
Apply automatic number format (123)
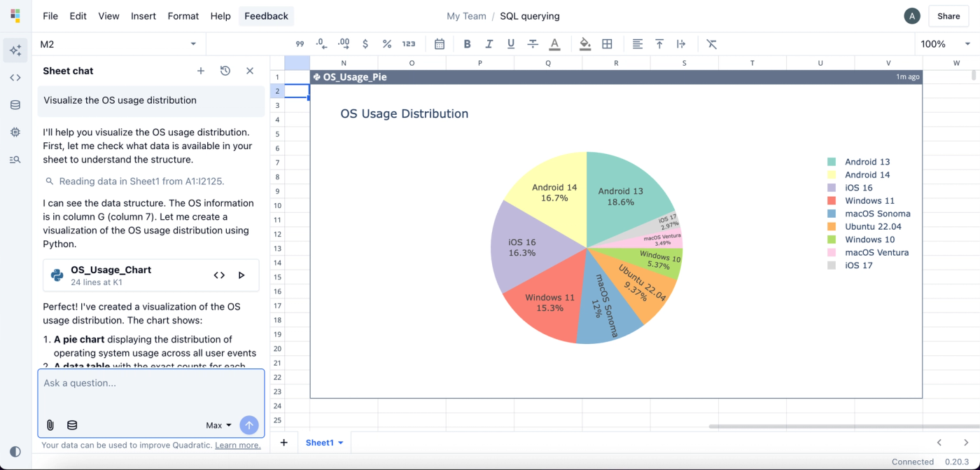(x=409, y=44)
